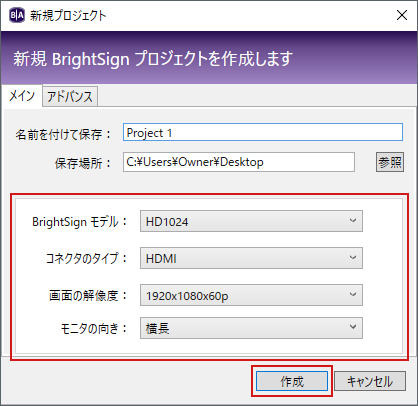This screenshot has height=406, width=418.
Task: Click the BrightAuthor app icon in title bar
Action: pyautogui.click(x=17, y=15)
